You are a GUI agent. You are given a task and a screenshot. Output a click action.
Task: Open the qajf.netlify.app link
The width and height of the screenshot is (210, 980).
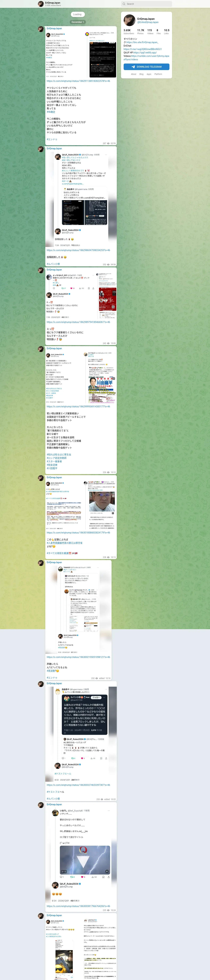click(145, 52)
